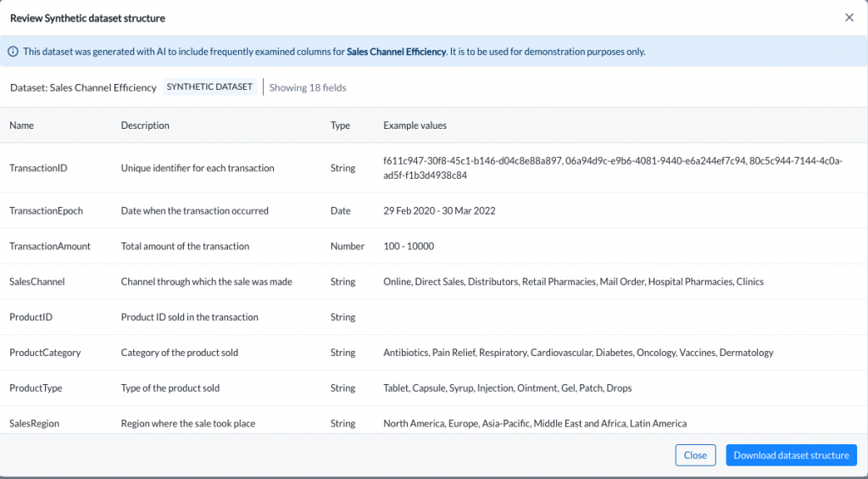This screenshot has width=868, height=479.
Task: Click 'Review Synthetic dataset structure' title
Action: (87, 18)
